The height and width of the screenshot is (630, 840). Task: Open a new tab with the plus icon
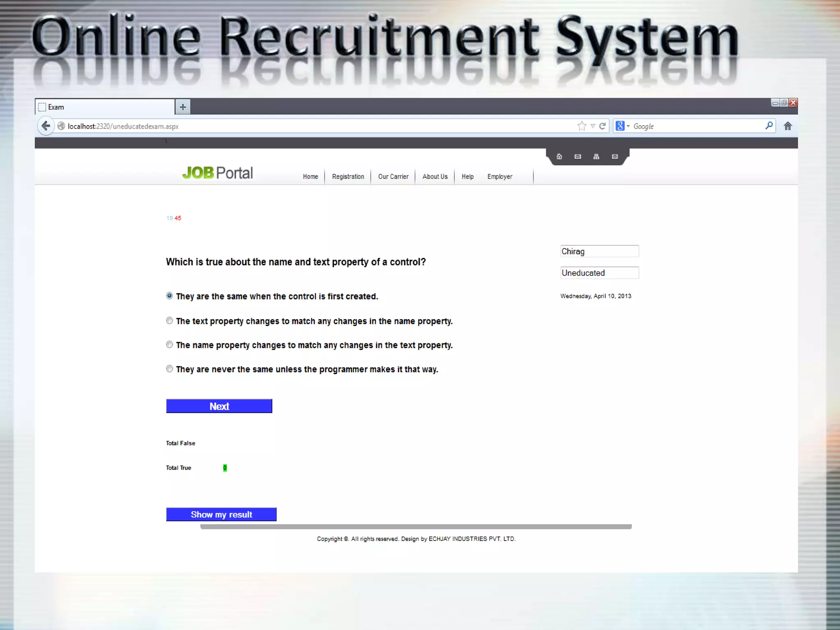(183, 107)
